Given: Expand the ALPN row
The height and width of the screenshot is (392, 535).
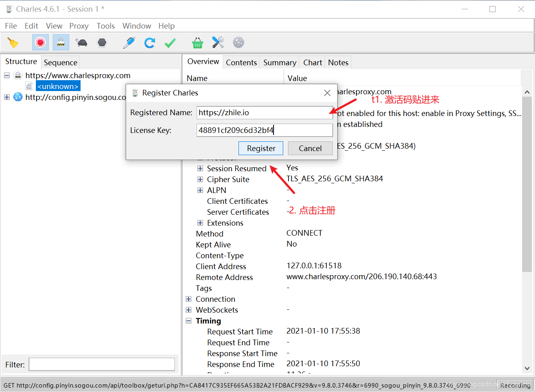Looking at the screenshot, I should point(200,190).
